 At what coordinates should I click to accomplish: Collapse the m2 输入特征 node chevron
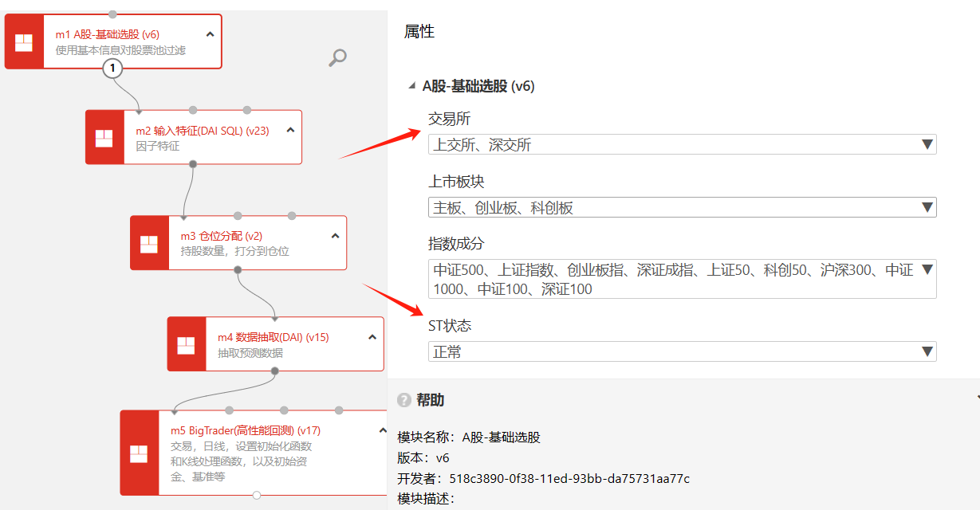pos(290,130)
